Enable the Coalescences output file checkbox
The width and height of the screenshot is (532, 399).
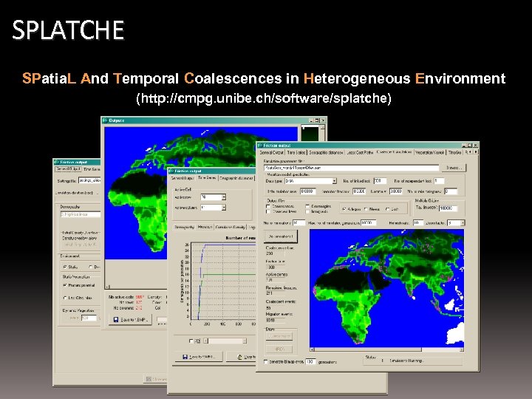268,206
